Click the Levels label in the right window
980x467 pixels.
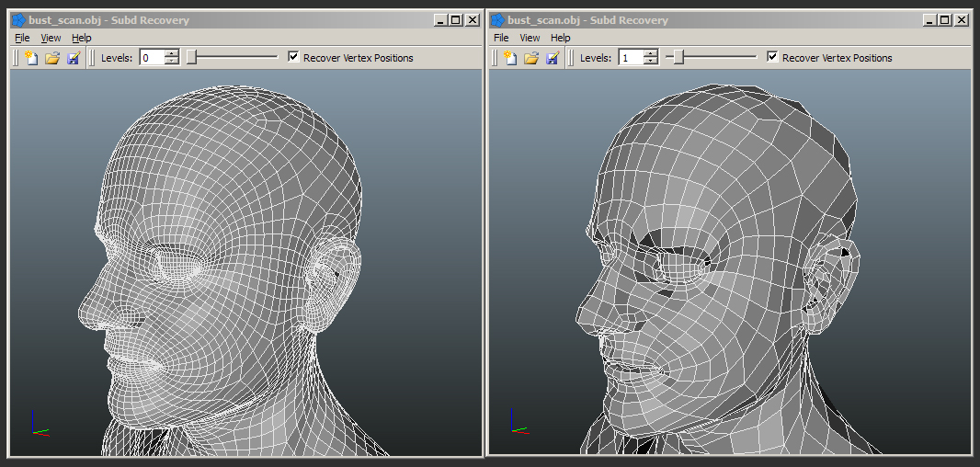coord(597,58)
